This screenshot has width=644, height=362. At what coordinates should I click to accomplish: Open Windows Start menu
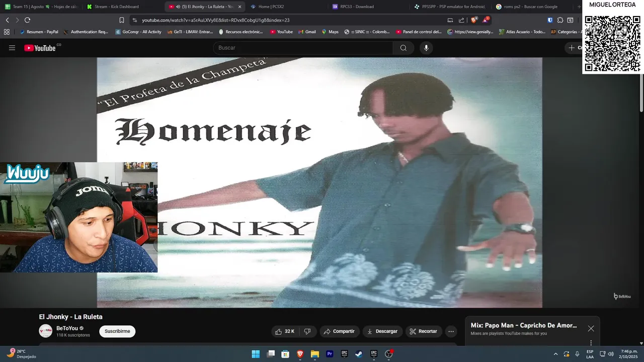256,354
